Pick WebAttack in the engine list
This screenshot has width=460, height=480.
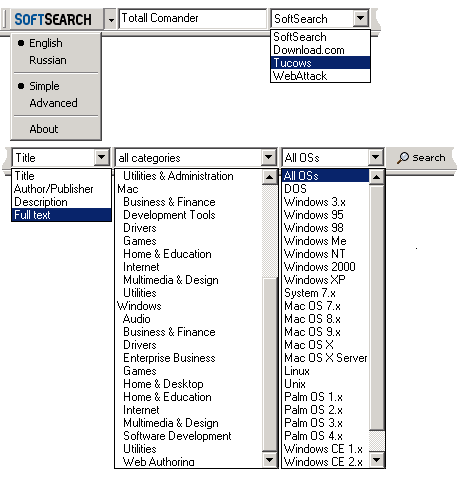coord(320,76)
